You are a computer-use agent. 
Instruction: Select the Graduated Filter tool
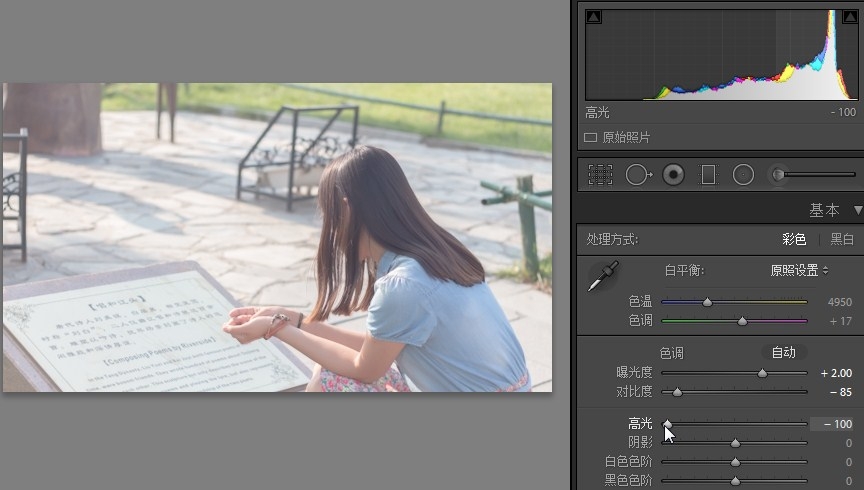(708, 175)
